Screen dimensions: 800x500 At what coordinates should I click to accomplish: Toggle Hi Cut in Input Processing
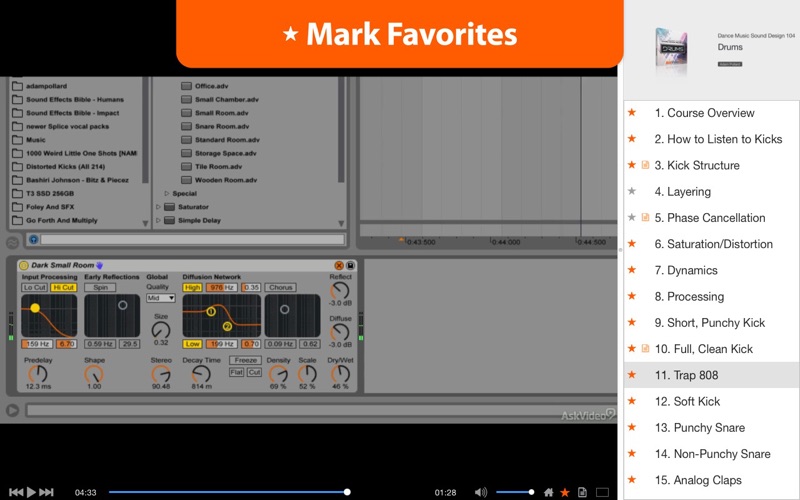tap(63, 287)
